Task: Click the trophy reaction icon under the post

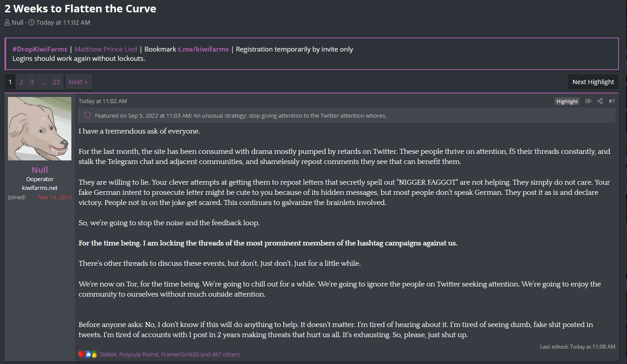Action: point(94,354)
